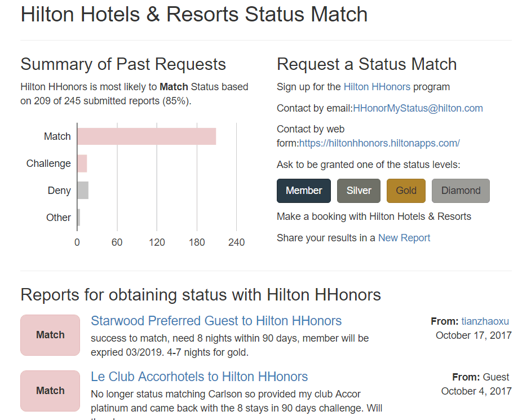Click the Match badge beside Accorhotels report

click(x=50, y=391)
